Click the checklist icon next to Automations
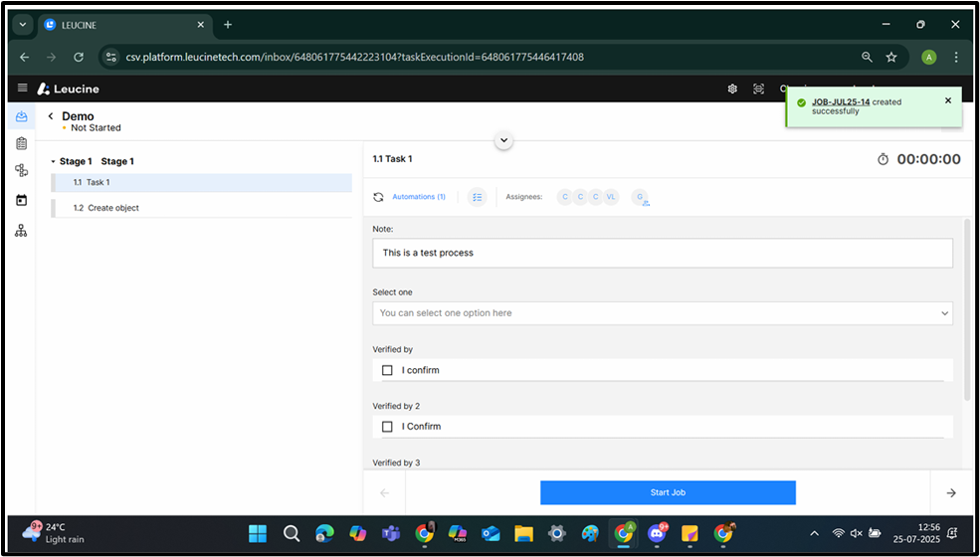This screenshot has height=557, width=980. [x=478, y=197]
